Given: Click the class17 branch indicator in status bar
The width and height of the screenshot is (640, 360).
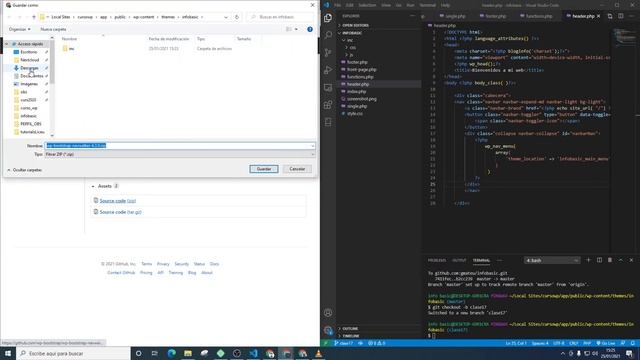Looking at the screenshot, I should coord(343,343).
